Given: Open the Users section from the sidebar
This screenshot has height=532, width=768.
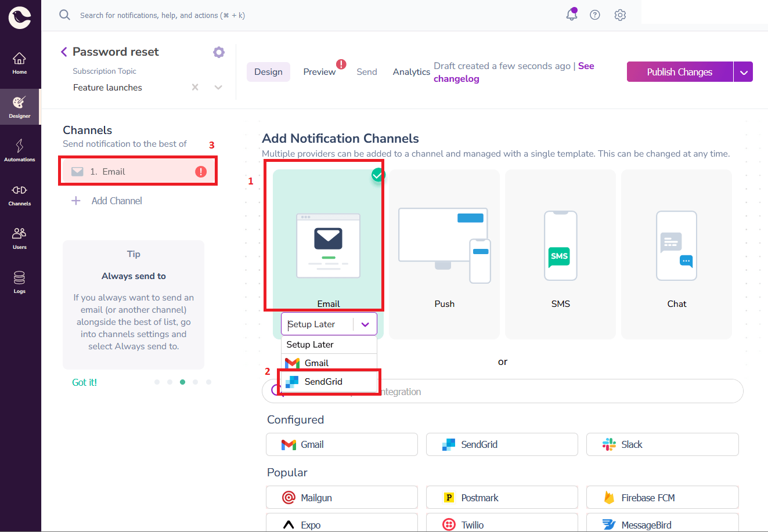Looking at the screenshot, I should tap(20, 238).
